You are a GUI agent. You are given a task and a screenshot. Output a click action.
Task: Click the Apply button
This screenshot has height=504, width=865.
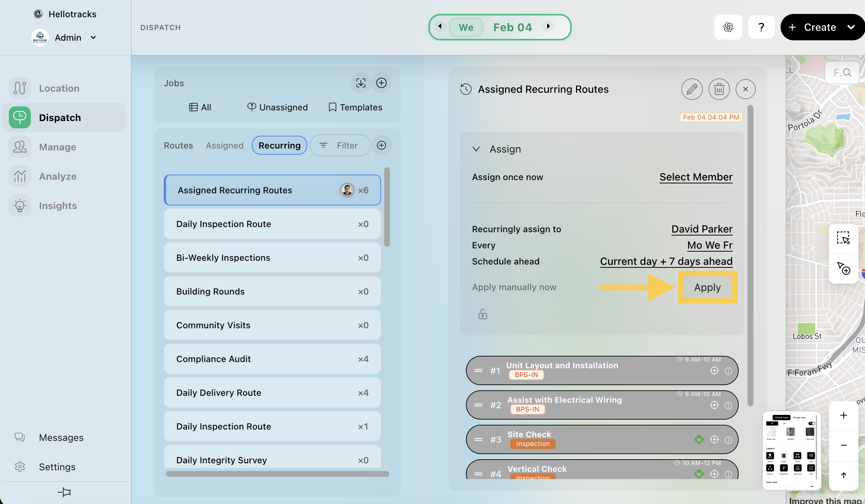[707, 287]
